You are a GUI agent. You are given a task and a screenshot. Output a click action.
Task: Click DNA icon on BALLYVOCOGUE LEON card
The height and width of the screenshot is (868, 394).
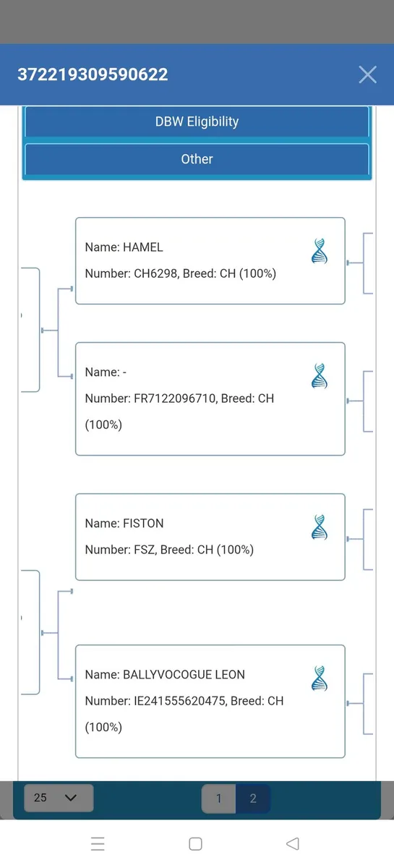[x=320, y=678]
